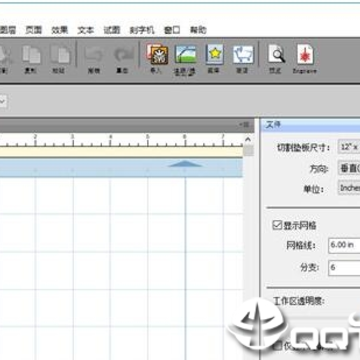360x360 pixels.
Task: Open the 页面 (Page) menu
Action: point(34,30)
